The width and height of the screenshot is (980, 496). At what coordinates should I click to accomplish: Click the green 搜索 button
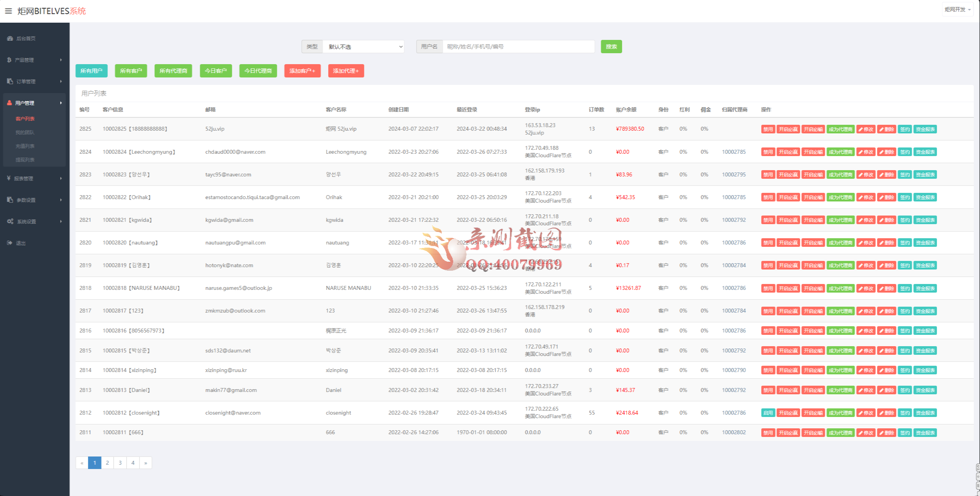[x=611, y=47]
